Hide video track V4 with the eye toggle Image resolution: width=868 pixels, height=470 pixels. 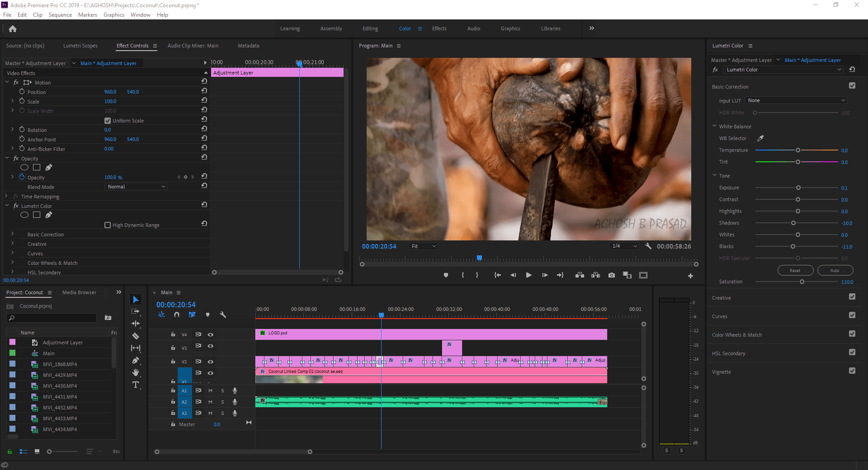click(x=210, y=334)
